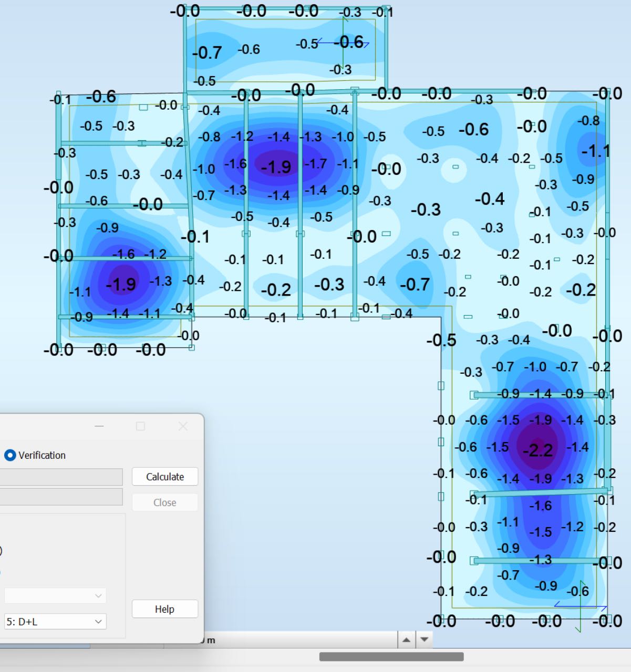Click the up arrow stepper beside the scale bar
This screenshot has height=672, width=631.
pos(406,640)
